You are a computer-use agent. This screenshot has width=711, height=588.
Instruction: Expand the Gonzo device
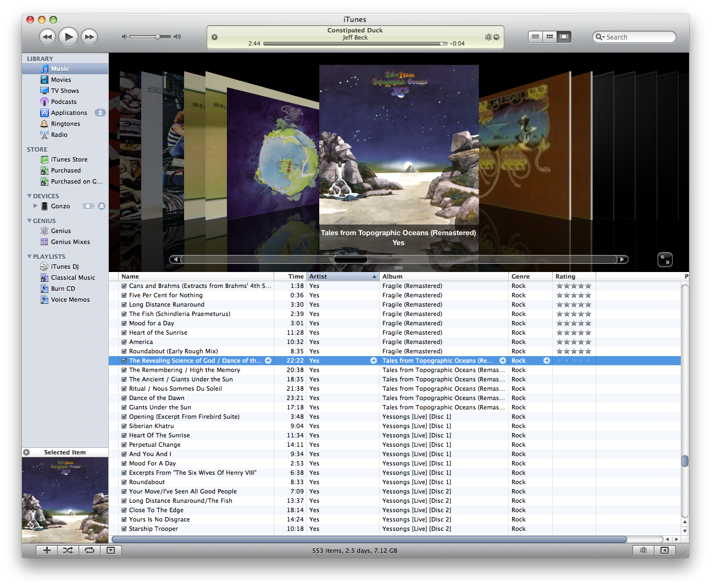click(35, 206)
